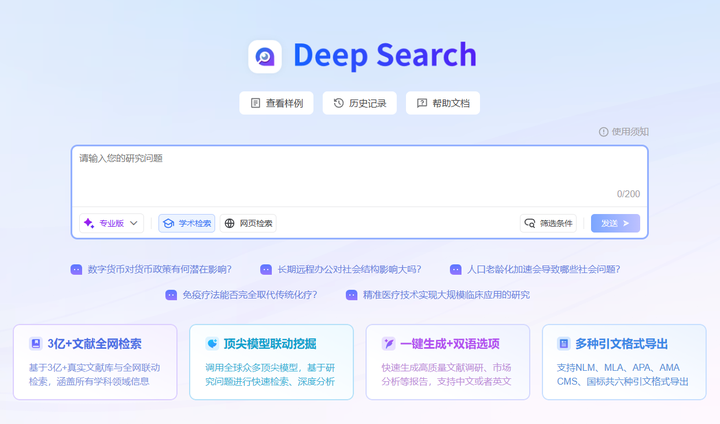Viewport: 720px width, 424px height.
Task: Click the 3亿+文献全网检索 feature card
Action: coord(95,362)
